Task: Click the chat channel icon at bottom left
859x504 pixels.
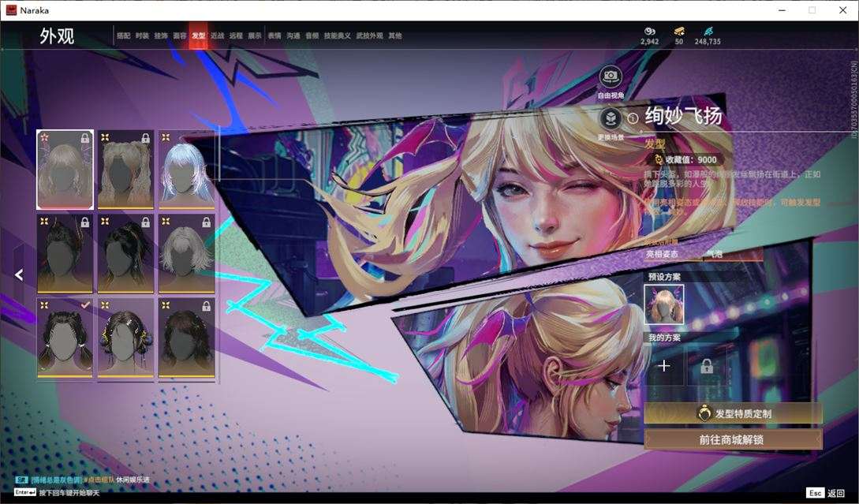Action: 21,480
